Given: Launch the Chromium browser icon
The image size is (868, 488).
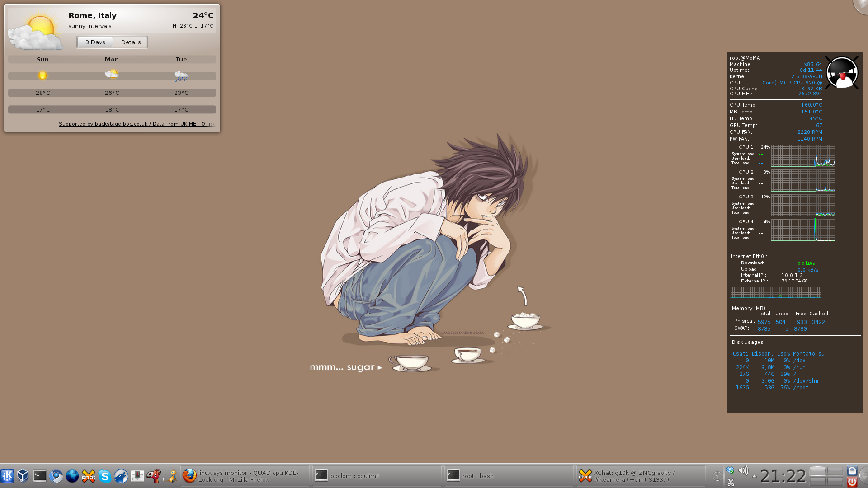Looking at the screenshot, I should (56, 476).
